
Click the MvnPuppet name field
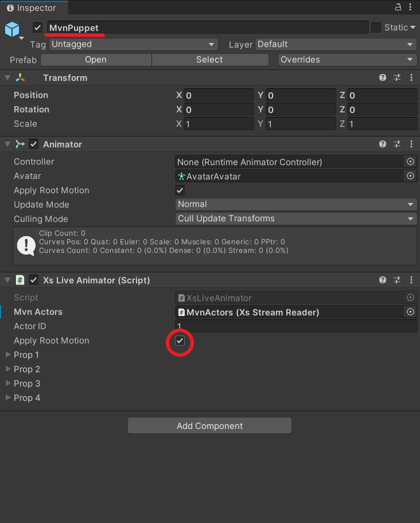tap(208, 28)
